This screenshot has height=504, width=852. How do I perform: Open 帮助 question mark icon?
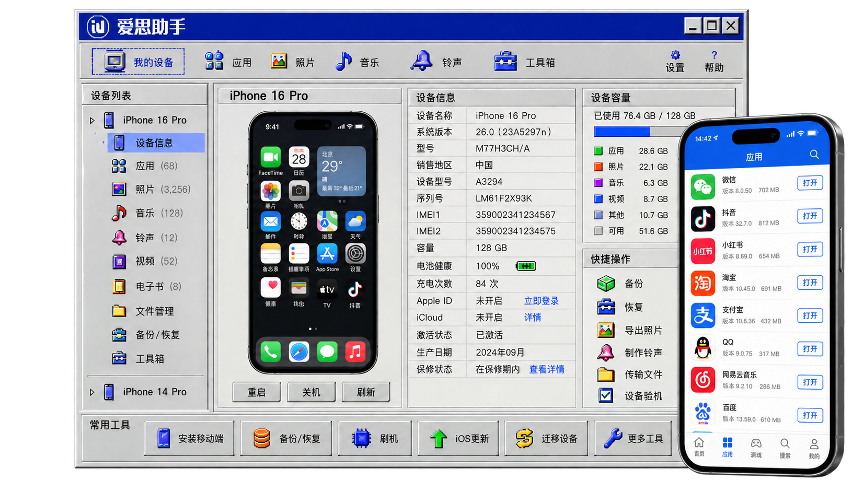(x=714, y=55)
